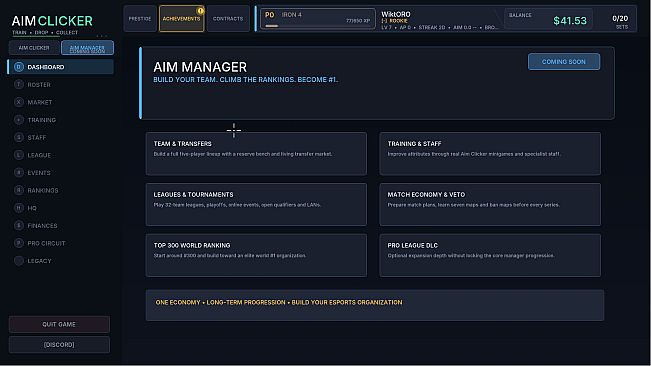Open the Rankings menu label

coord(43,190)
